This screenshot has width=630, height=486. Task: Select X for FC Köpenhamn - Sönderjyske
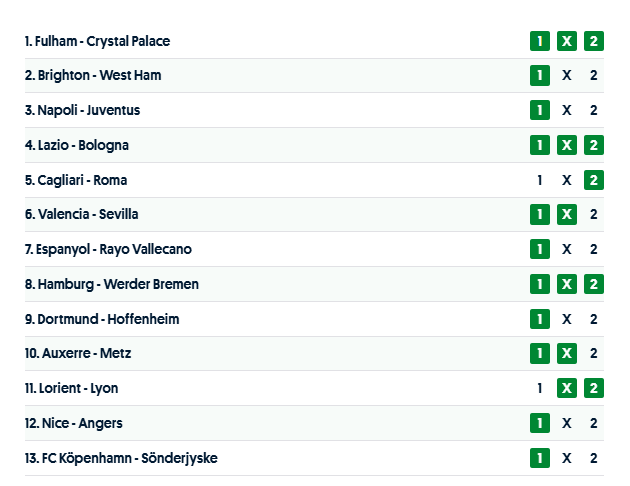point(567,458)
